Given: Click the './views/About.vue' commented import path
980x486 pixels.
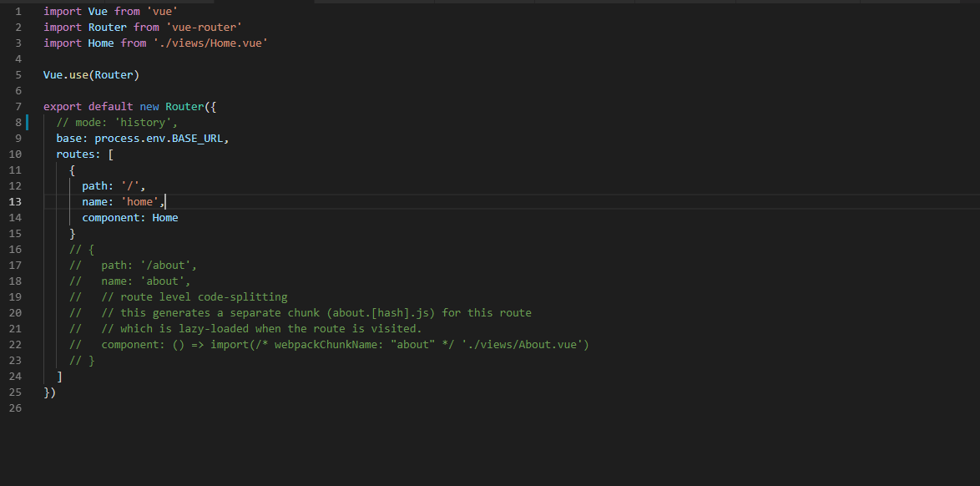Looking at the screenshot, I should click(524, 345).
